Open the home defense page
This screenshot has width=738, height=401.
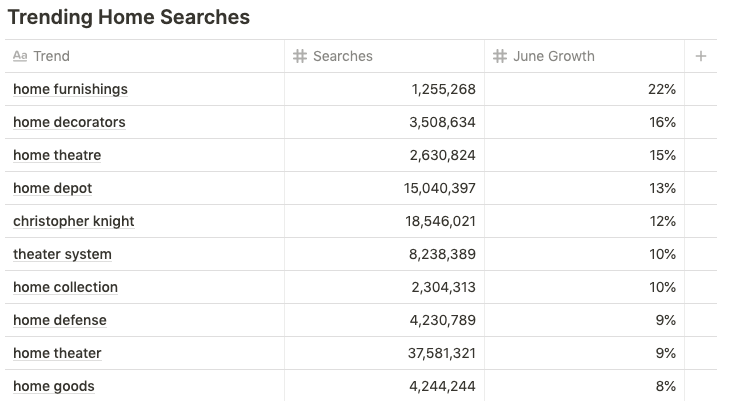60,320
